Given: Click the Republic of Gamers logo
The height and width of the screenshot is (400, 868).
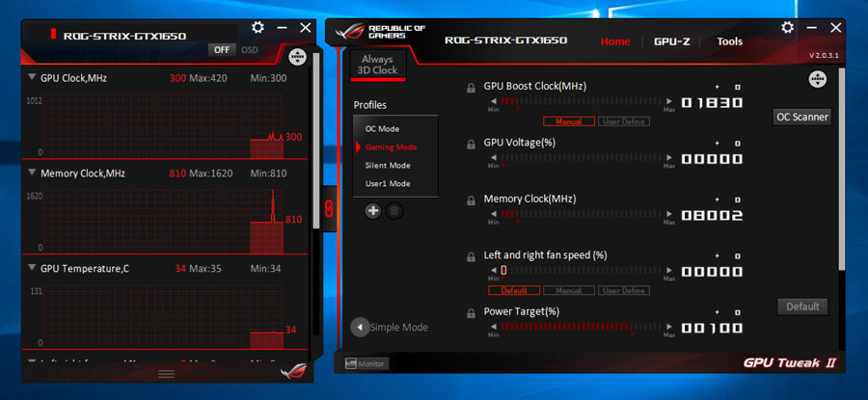Looking at the screenshot, I should [379, 32].
